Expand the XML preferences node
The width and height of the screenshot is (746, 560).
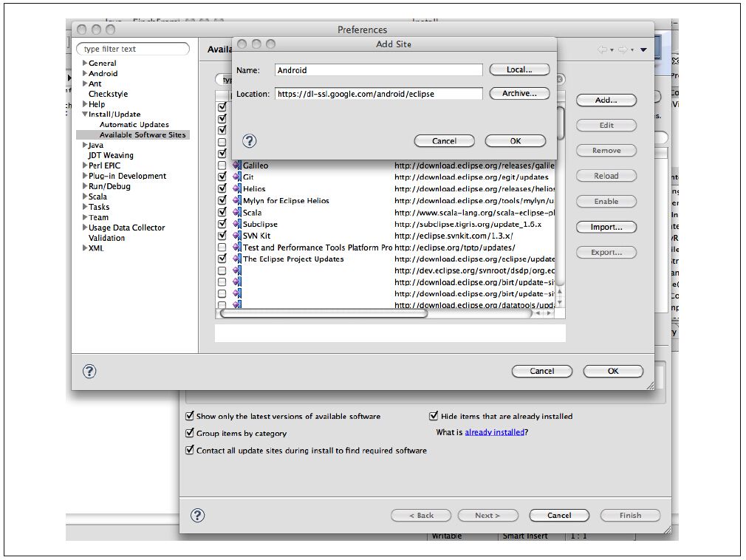(85, 248)
